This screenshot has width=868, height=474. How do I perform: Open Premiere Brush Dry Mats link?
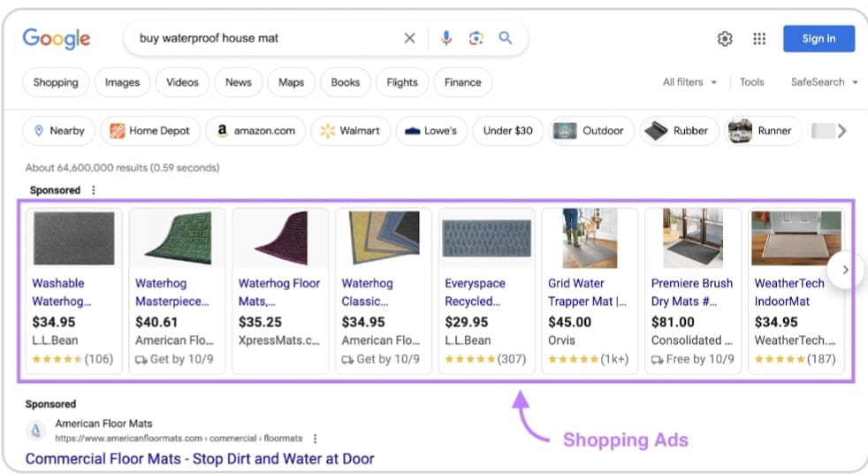[691, 293]
